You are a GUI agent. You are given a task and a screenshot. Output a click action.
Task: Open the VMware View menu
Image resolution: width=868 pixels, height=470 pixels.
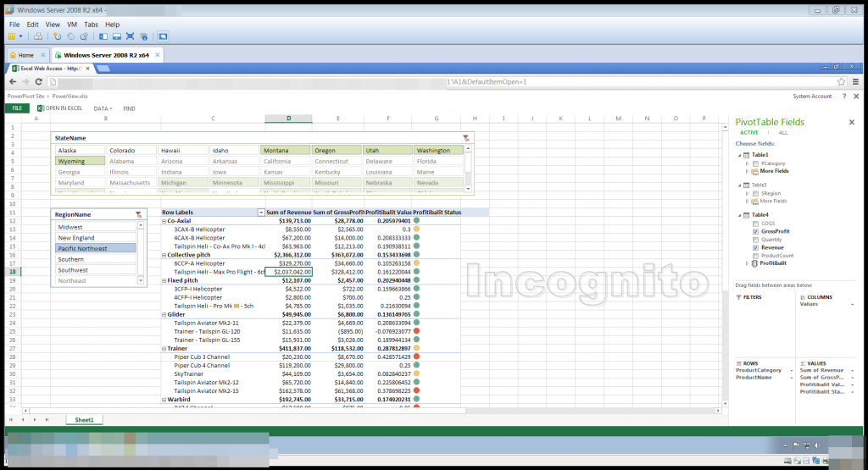(x=53, y=25)
